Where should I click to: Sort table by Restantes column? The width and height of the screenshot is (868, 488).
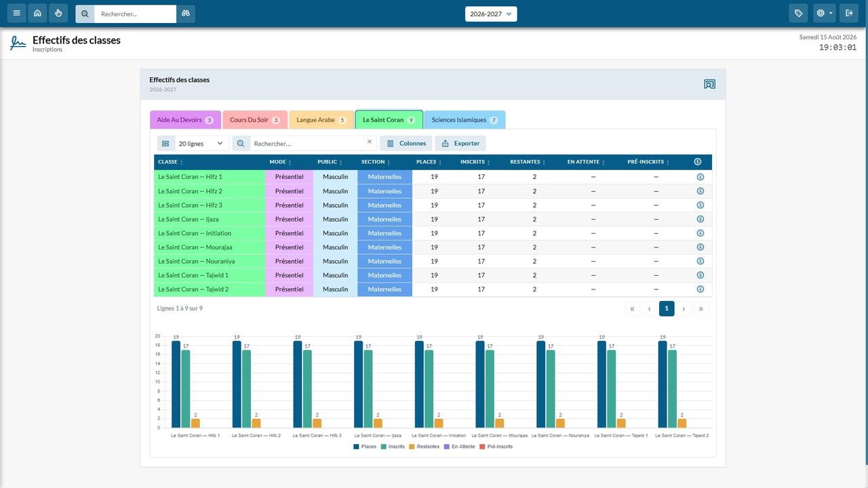click(x=528, y=162)
